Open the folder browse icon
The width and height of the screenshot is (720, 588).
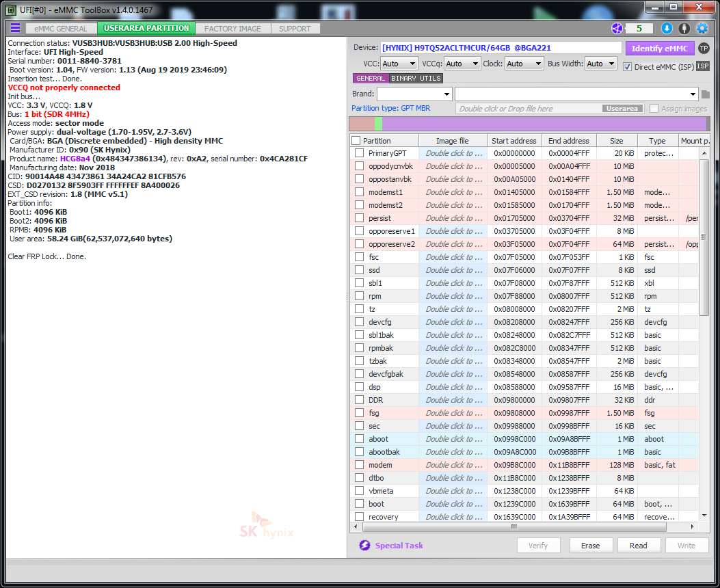pyautogui.click(x=706, y=94)
